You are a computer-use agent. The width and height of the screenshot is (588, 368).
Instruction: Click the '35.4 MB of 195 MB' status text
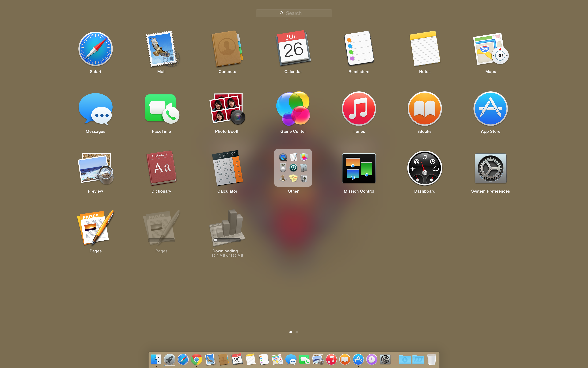227,256
